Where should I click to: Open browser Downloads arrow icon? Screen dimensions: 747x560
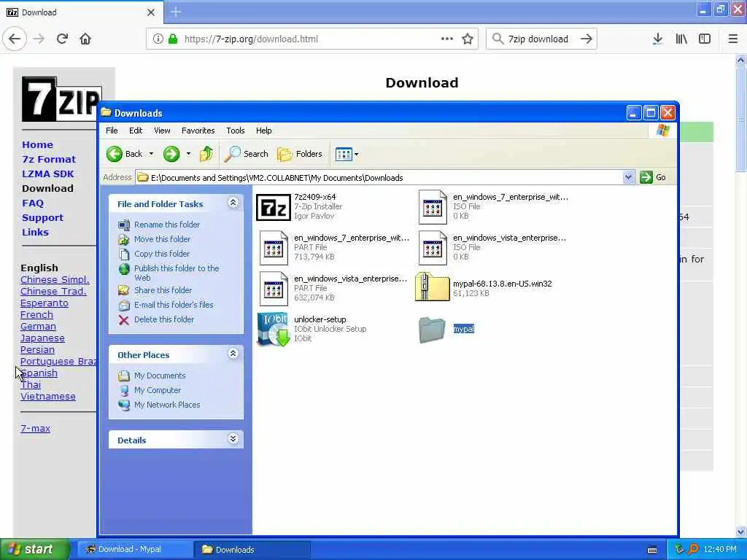pyautogui.click(x=658, y=39)
